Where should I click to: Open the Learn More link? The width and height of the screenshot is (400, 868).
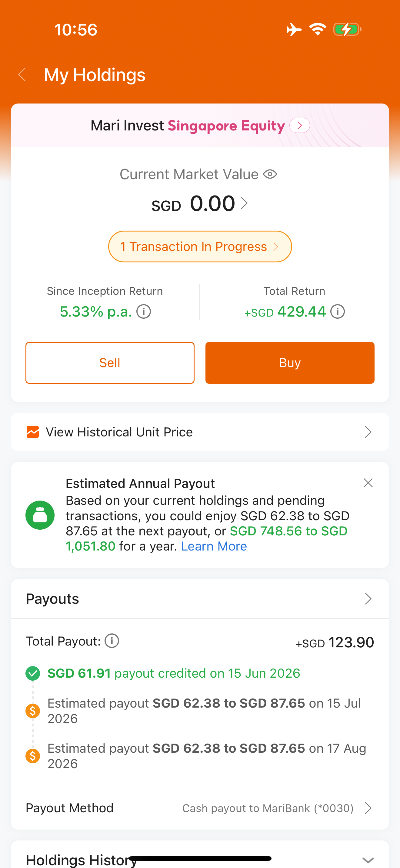click(x=214, y=546)
